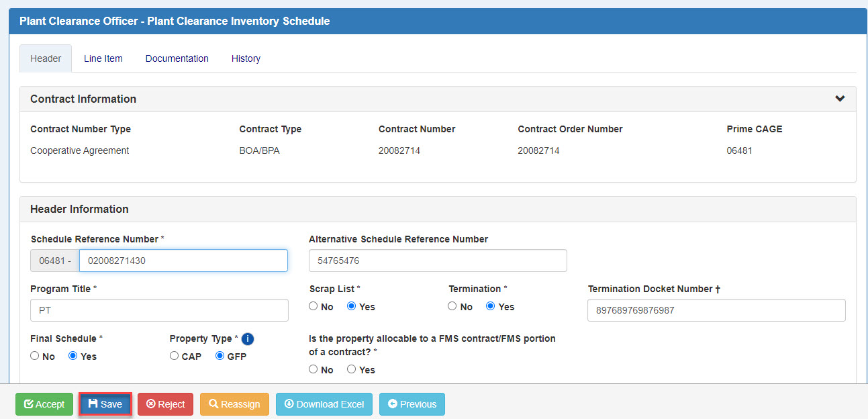
Task: View the History tab
Action: 246,58
